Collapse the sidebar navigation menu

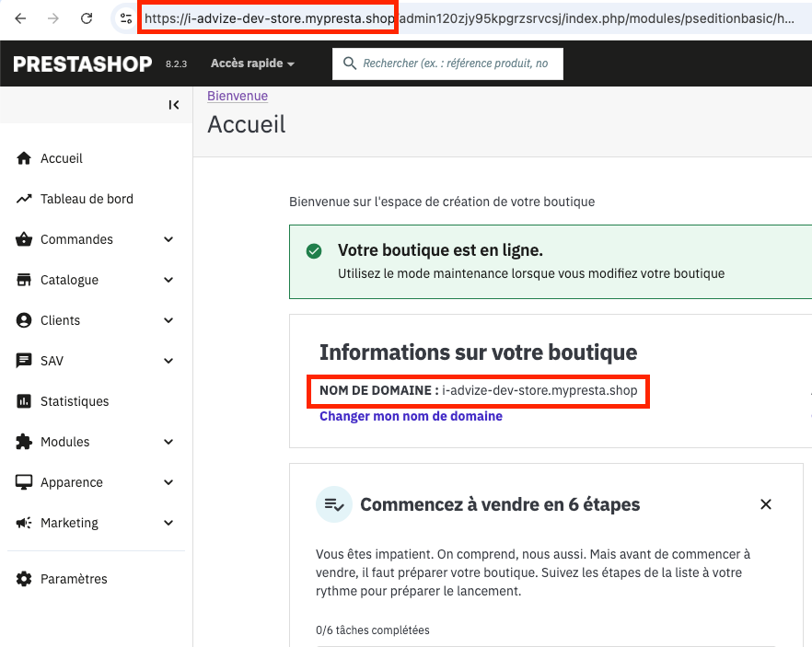click(173, 105)
